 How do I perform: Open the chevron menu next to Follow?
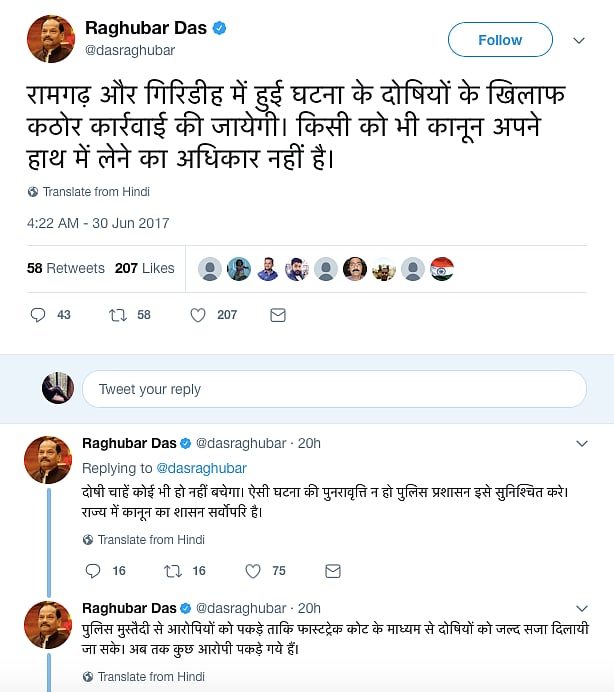click(578, 40)
